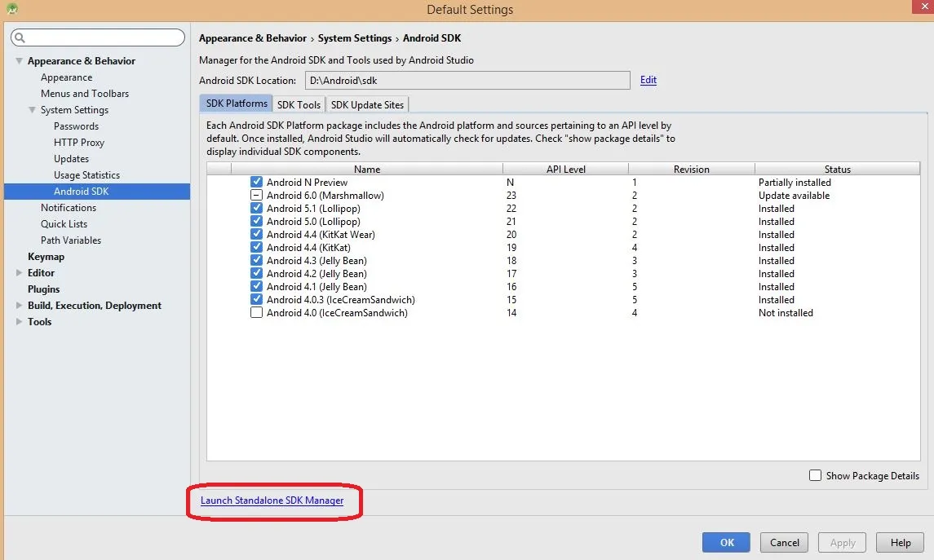Sort table by API Level header
The image size is (934, 560).
tap(566, 169)
